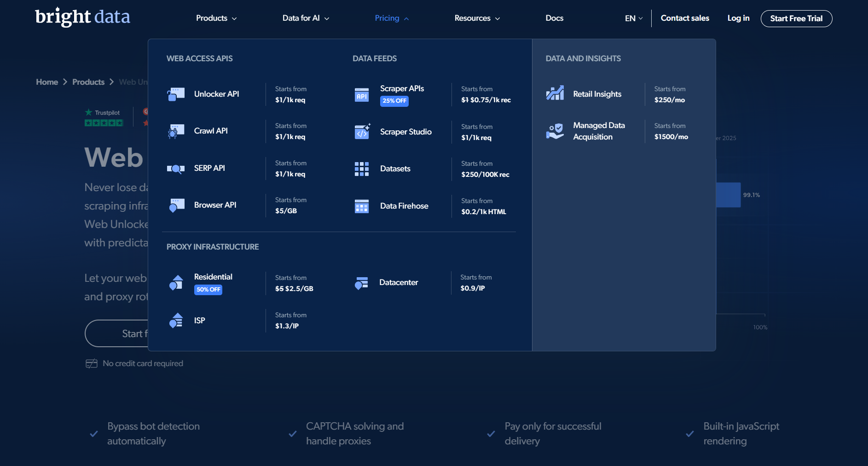Screen dimensions: 868x466
Task: Click the ISP proxy icon
Action: 176,320
